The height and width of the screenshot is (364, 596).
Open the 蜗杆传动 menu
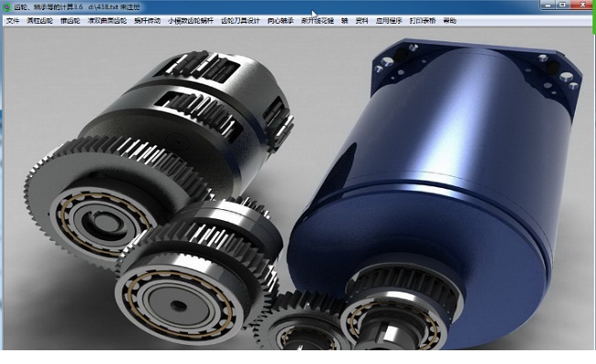(x=148, y=21)
